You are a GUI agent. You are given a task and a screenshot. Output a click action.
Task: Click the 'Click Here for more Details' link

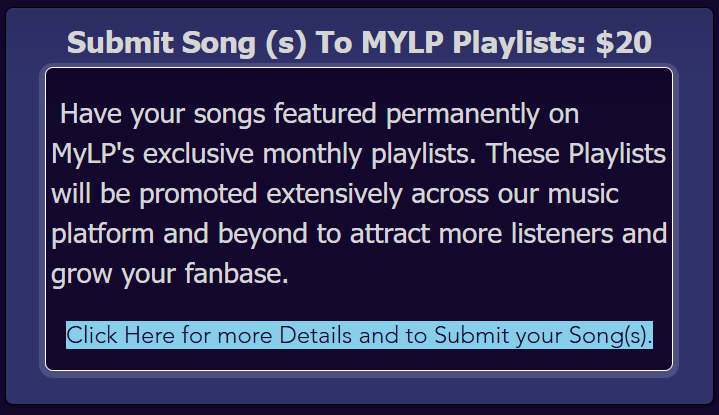point(359,335)
